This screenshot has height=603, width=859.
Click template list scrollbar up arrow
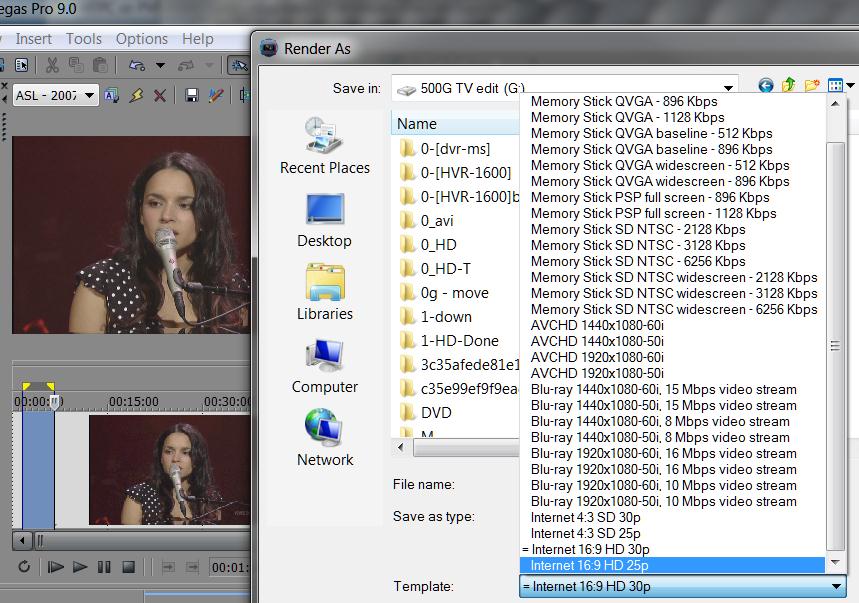point(835,103)
